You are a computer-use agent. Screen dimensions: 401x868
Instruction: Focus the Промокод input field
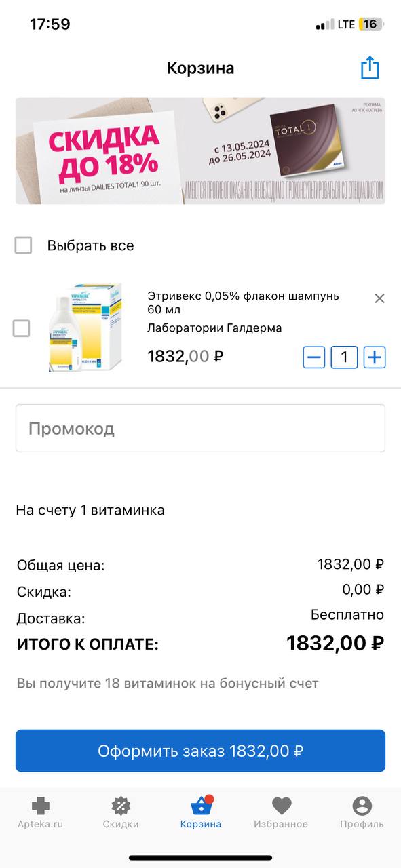point(200,429)
